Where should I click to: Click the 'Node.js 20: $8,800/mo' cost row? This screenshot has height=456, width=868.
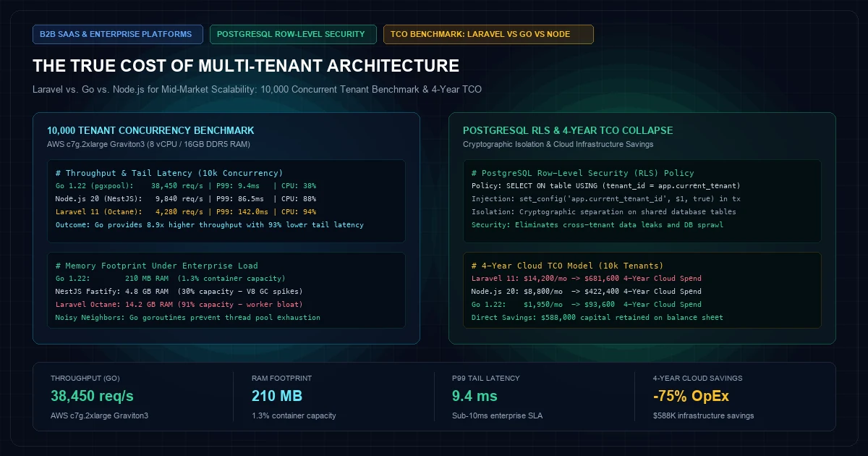point(586,292)
